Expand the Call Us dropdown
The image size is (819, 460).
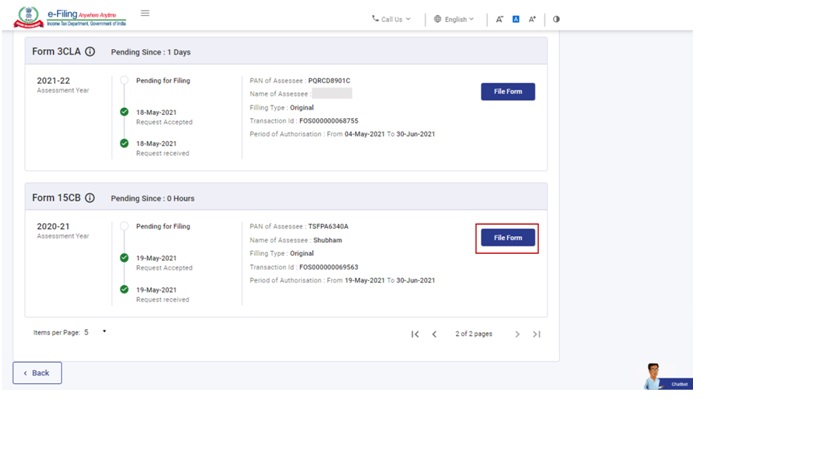391,19
